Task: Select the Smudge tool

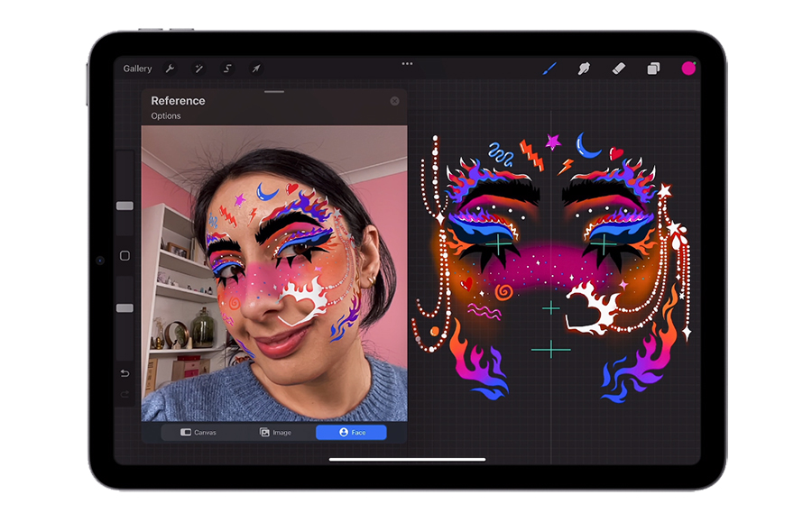Action: pyautogui.click(x=584, y=69)
